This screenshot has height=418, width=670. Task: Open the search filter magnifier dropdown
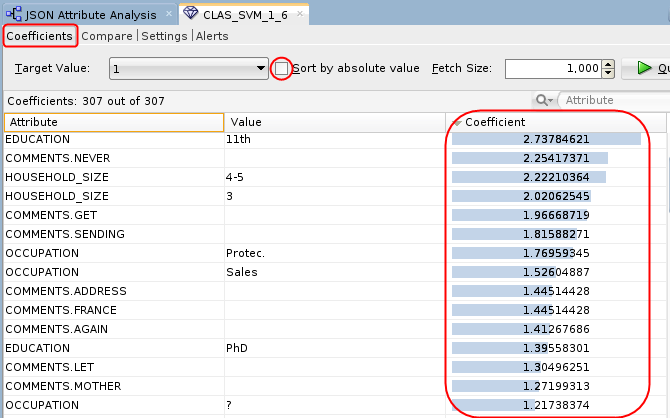point(544,100)
